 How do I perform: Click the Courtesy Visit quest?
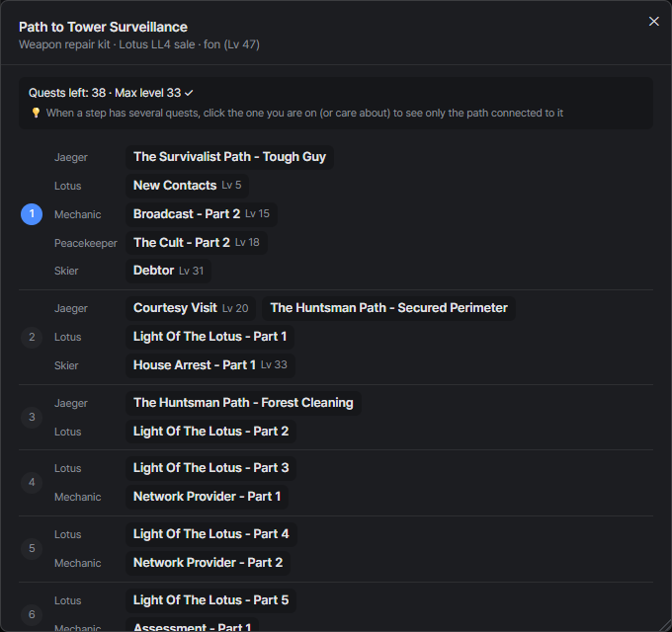(191, 308)
